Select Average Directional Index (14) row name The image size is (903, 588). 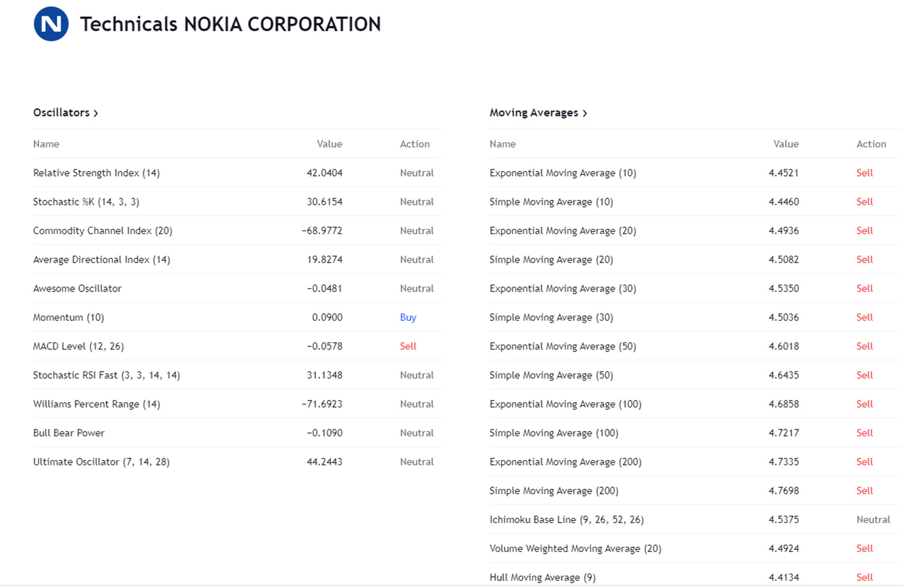[102, 259]
